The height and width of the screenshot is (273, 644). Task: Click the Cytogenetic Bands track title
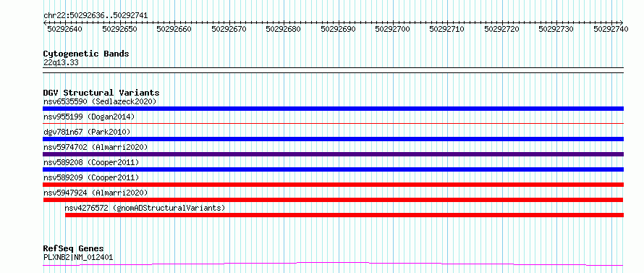click(86, 54)
